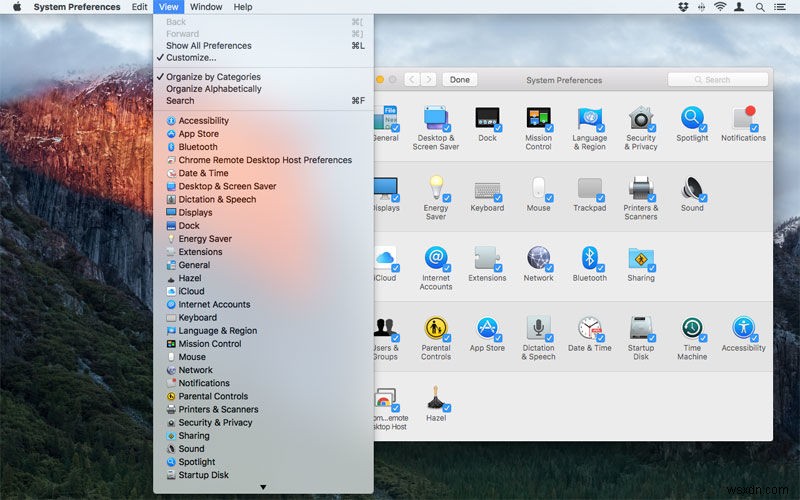Click the Time Machine icon
Screen dimensions: 800x500
(x=691, y=328)
